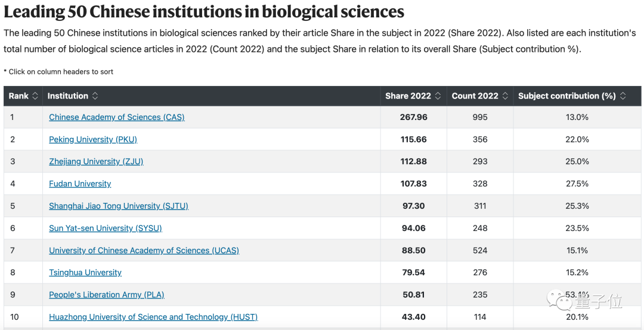Click sort arrows icon beside Count 2022
The width and height of the screenshot is (644, 330).
click(505, 96)
